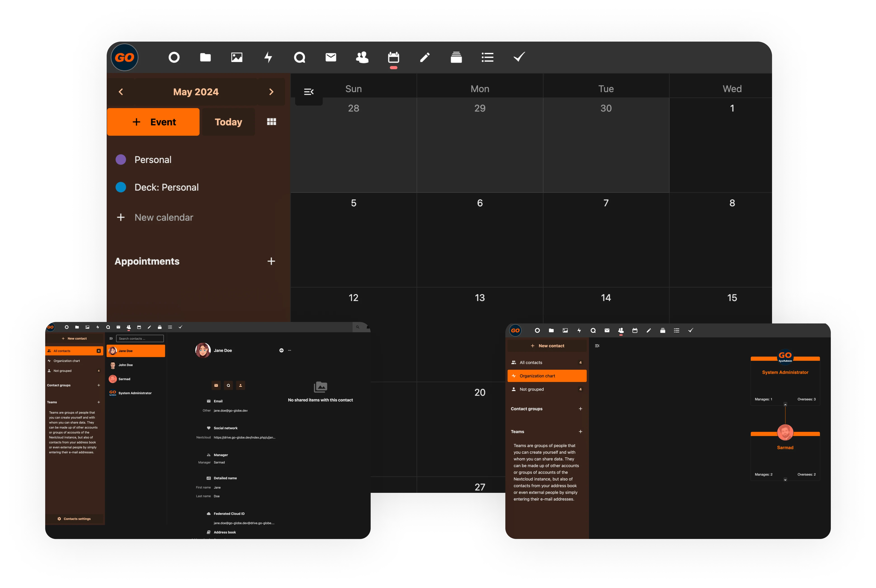Open the Dashboard circle icon in calendar window
The image size is (876, 588).
point(174,57)
